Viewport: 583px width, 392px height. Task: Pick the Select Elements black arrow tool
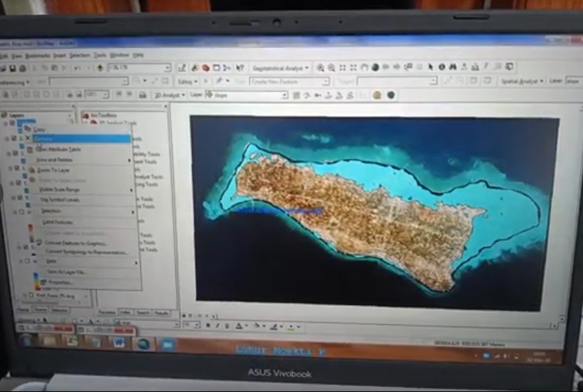[430, 67]
